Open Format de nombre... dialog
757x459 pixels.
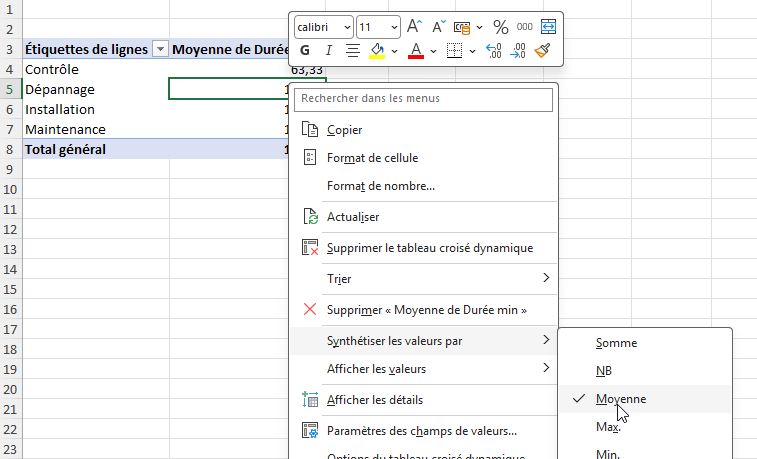click(x=423, y=186)
